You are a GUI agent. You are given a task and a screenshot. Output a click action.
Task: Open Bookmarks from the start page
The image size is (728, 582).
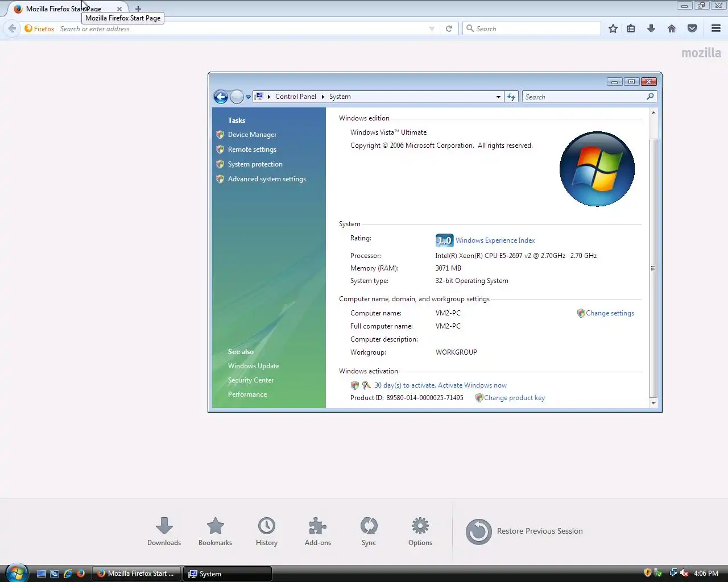(x=215, y=531)
